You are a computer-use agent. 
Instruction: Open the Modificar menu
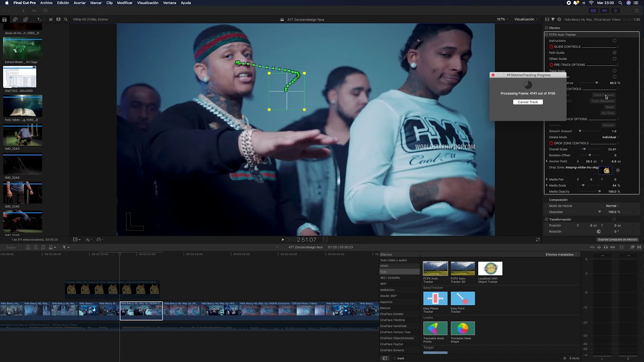coord(125,3)
